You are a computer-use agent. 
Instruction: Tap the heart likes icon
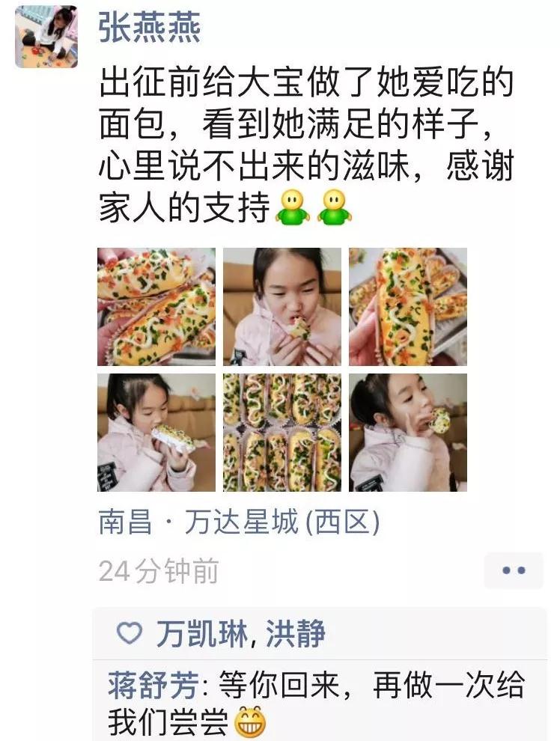coord(129,632)
